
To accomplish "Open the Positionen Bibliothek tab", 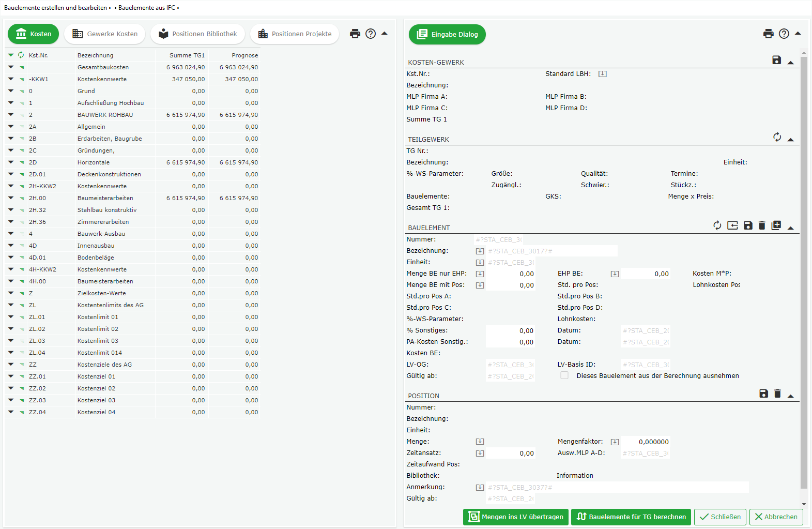I will (x=198, y=34).
